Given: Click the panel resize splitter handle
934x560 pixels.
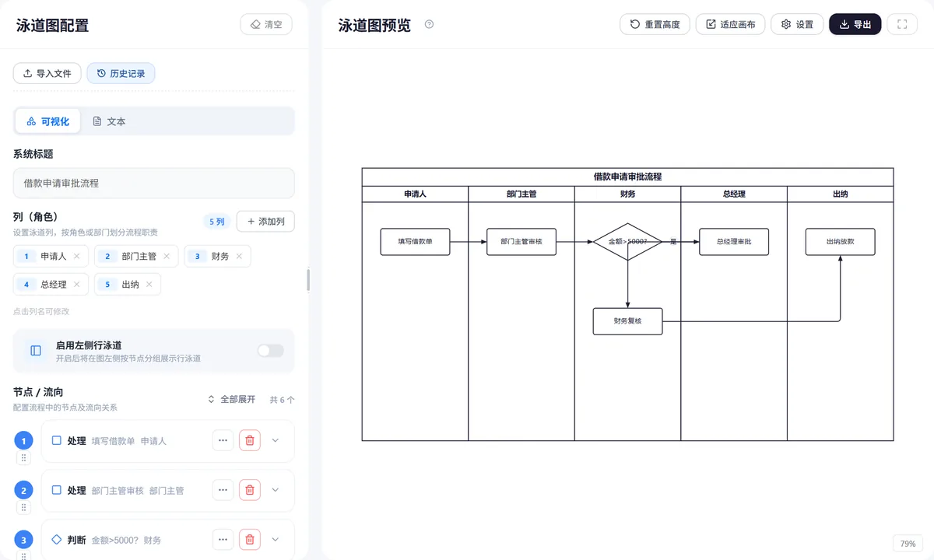Looking at the screenshot, I should 308,280.
